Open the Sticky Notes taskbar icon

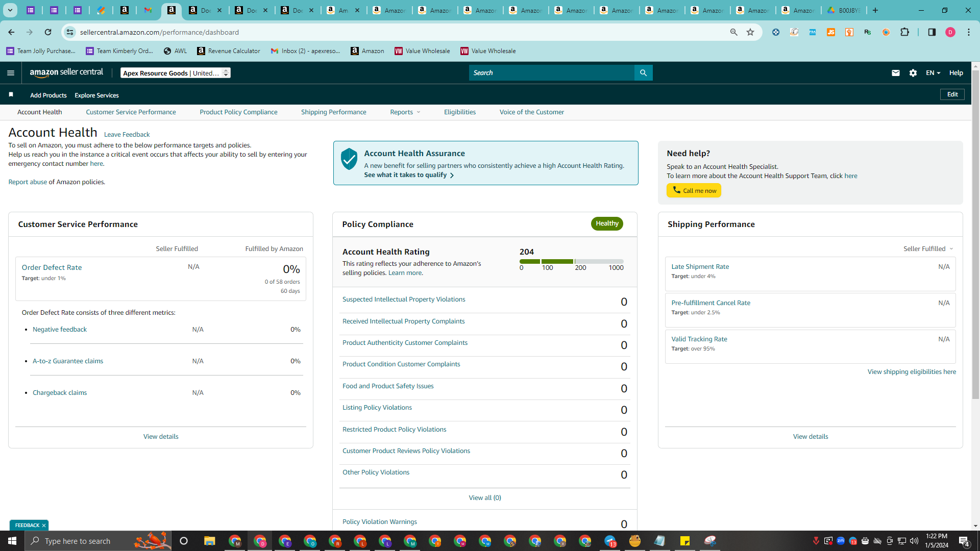[685, 541]
